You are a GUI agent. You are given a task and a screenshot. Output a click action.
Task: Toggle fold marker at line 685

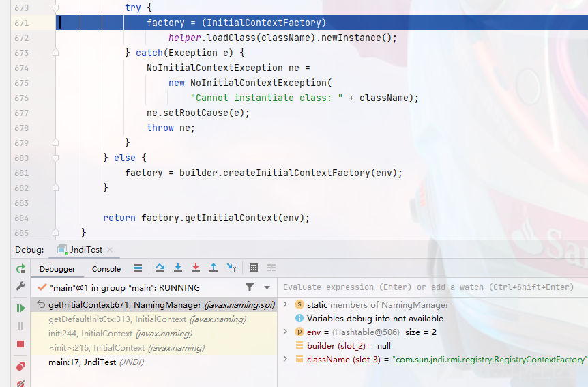tap(55, 233)
